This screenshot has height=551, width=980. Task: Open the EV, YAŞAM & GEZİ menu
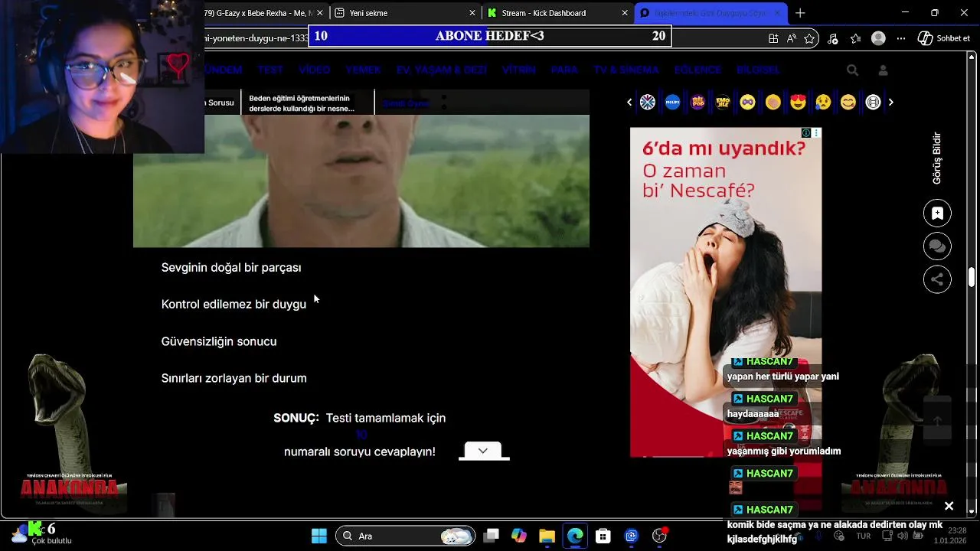click(441, 70)
